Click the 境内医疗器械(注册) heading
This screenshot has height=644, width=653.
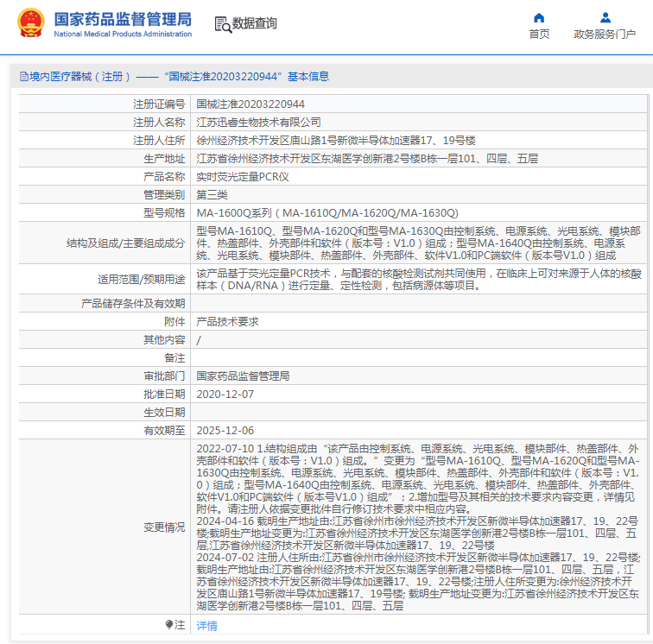point(79,77)
